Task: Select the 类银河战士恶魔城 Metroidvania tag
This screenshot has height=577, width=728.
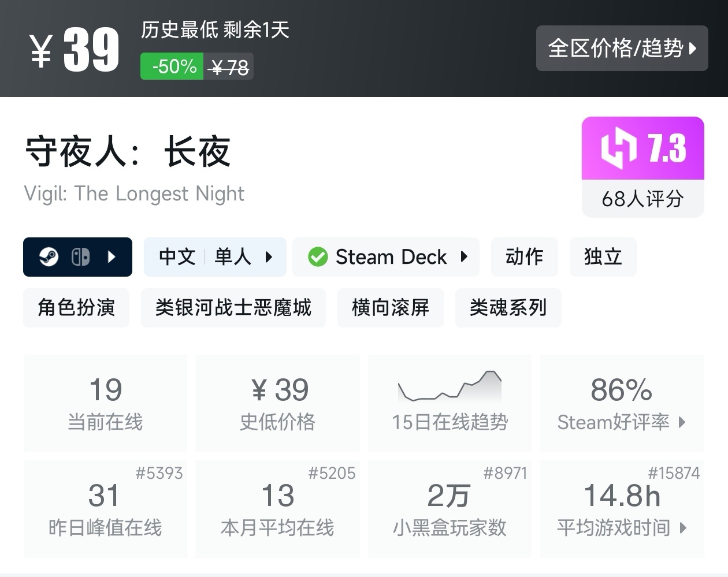Action: click(x=233, y=308)
